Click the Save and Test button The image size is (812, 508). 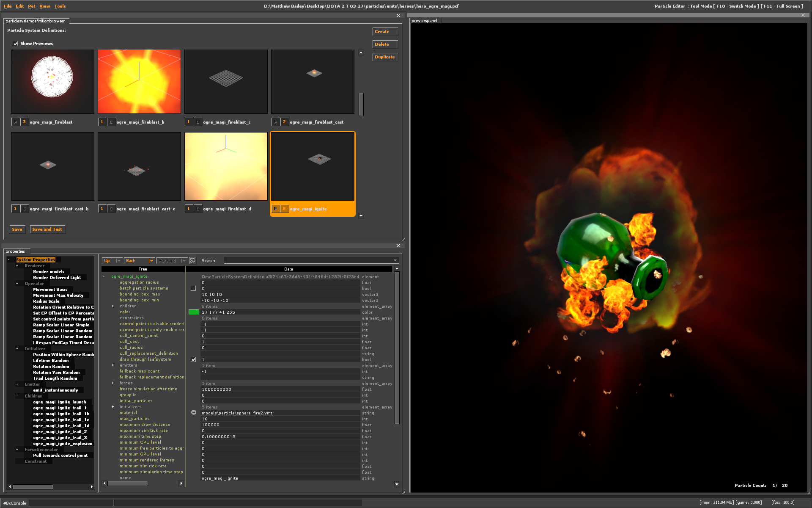coord(47,229)
